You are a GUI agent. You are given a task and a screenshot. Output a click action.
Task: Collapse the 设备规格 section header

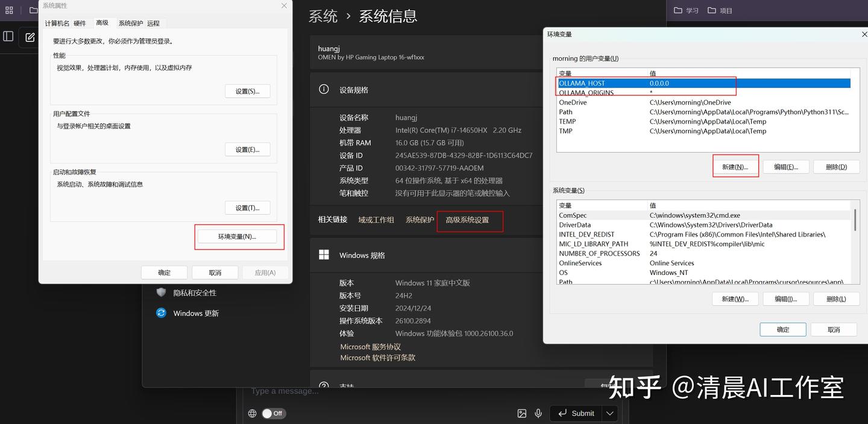426,89
